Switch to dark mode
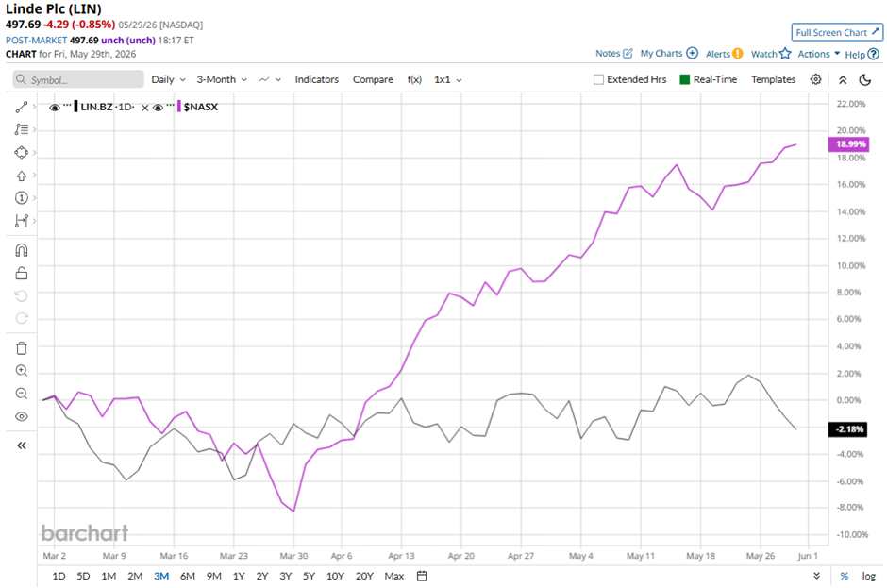This screenshot has height=588, width=887. point(865,80)
